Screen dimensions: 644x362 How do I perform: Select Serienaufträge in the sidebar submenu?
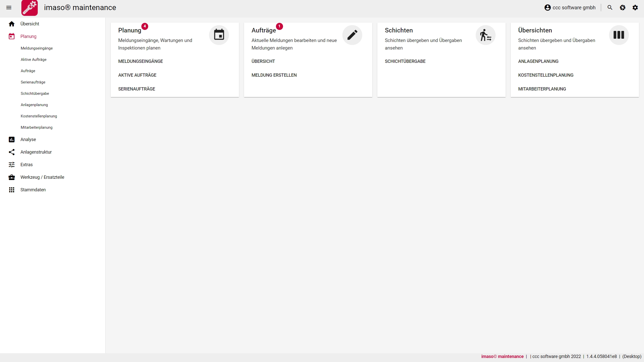tap(33, 82)
